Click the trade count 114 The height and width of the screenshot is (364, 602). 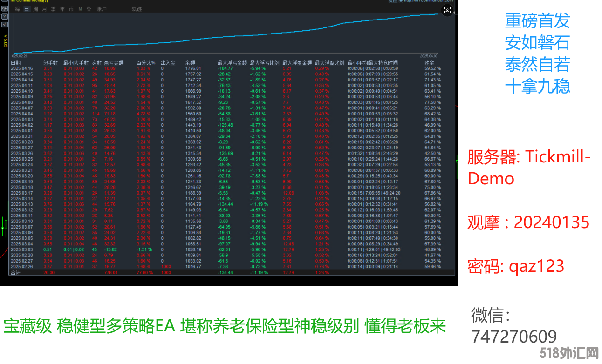pyautogui.click(x=96, y=114)
